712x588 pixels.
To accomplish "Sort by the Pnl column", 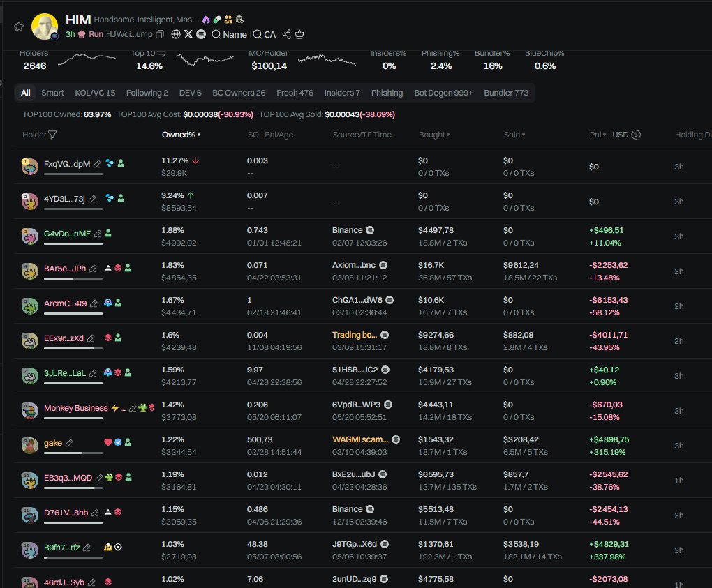I will [598, 135].
